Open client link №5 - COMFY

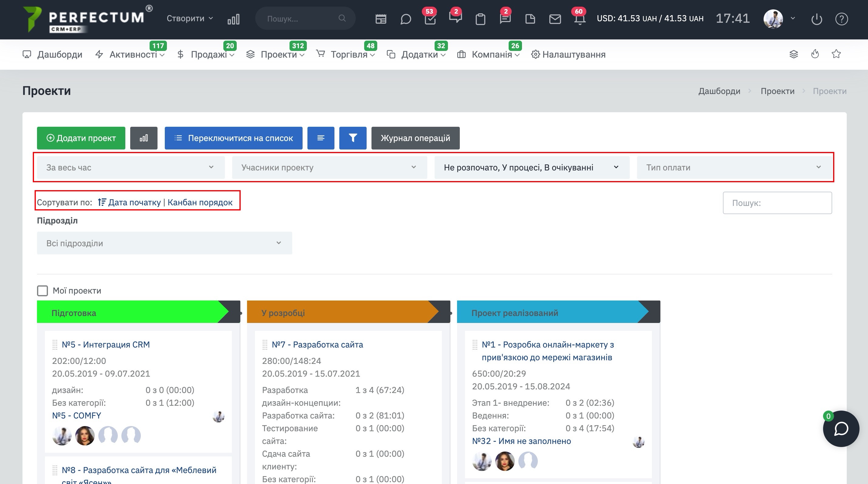[76, 416]
